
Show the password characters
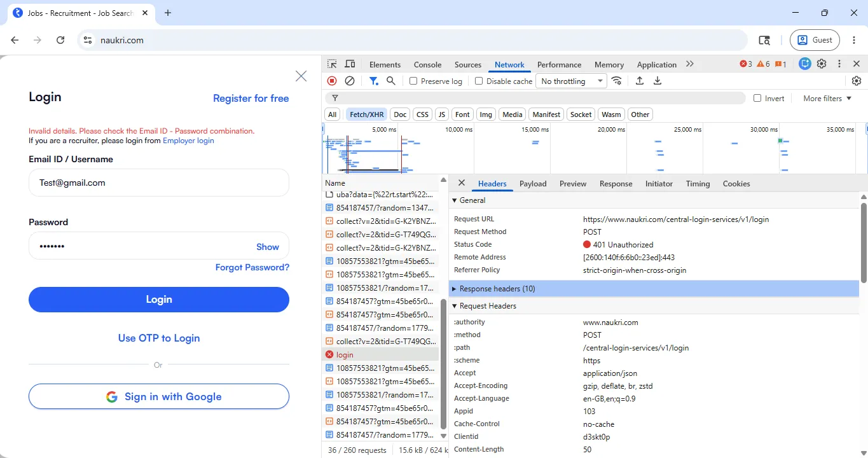(268, 247)
